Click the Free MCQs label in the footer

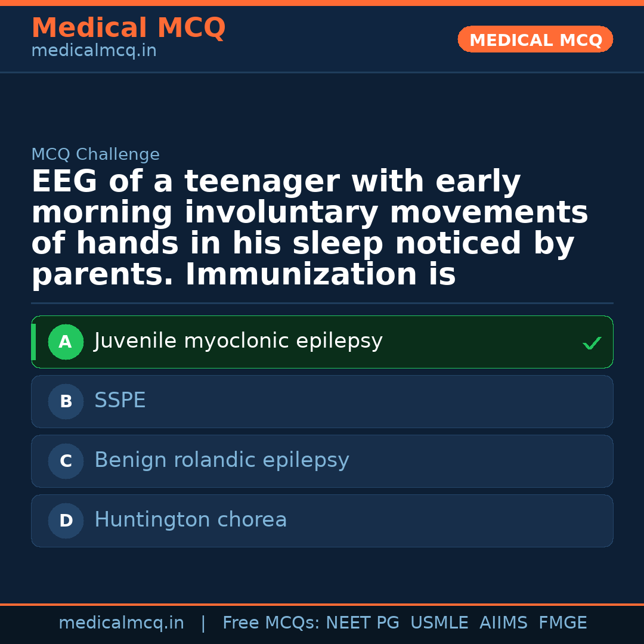(x=271, y=623)
